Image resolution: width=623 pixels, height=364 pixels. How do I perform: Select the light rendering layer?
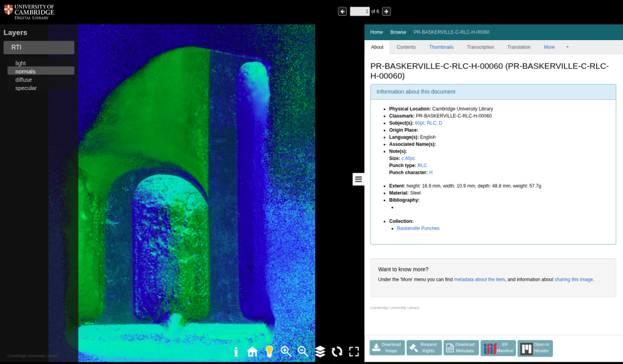pyautogui.click(x=21, y=63)
